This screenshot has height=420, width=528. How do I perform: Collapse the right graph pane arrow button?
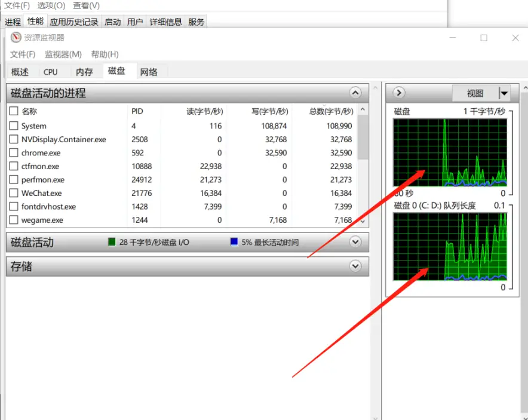point(399,93)
